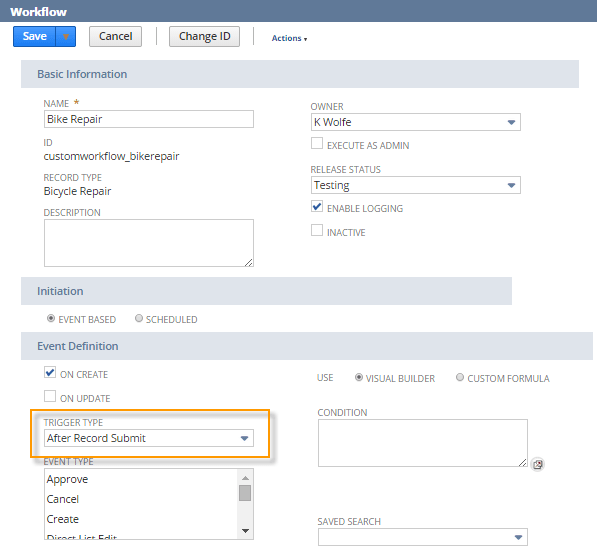Image resolution: width=597 pixels, height=549 pixels.
Task: Click the Save button
Action: 34,37
